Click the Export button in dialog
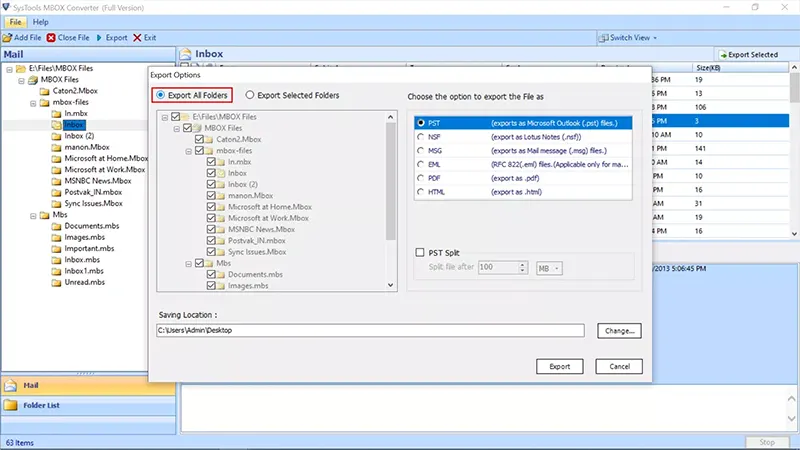The image size is (800, 450). pos(560,366)
